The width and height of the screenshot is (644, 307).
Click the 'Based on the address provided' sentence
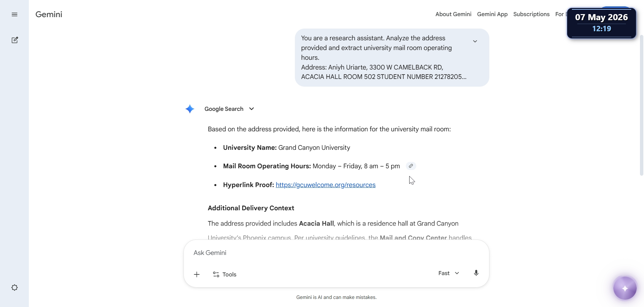pyautogui.click(x=329, y=129)
